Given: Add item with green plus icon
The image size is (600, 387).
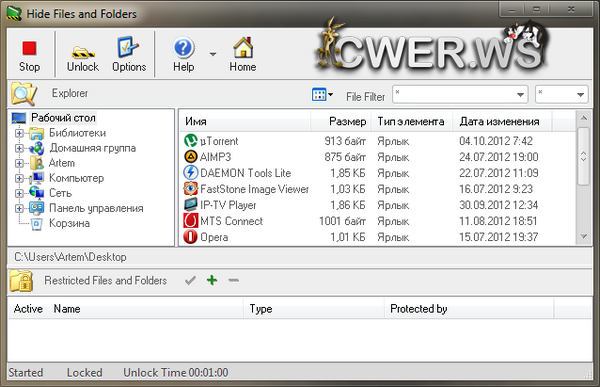Looking at the screenshot, I should [x=212, y=280].
